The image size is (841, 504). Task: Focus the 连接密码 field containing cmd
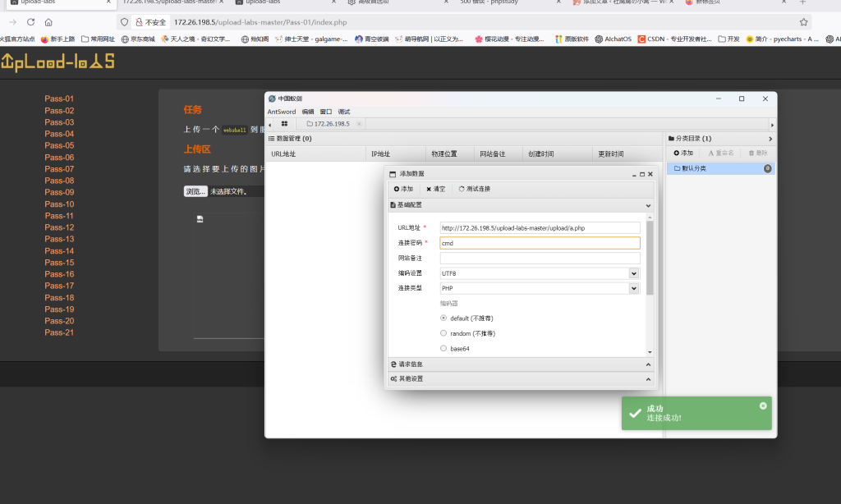[540, 243]
